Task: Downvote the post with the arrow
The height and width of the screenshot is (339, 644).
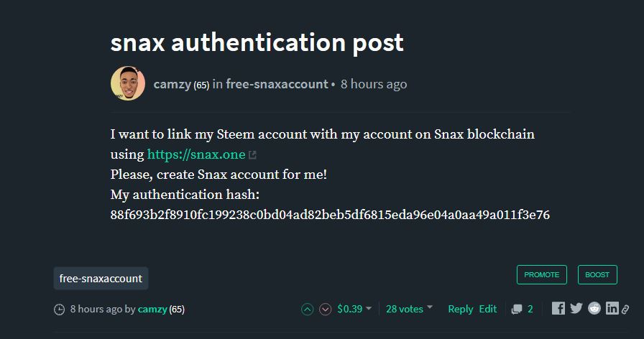Action: pyautogui.click(x=325, y=309)
